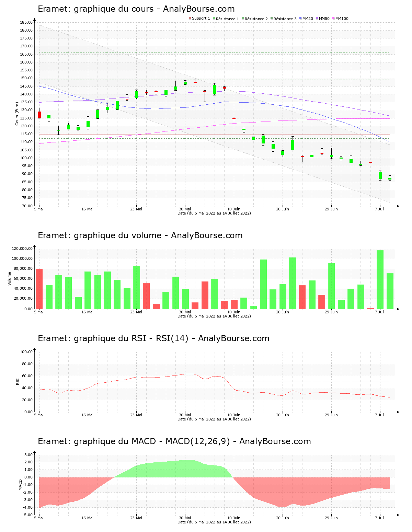Click the 'Cours (Euro)' axis title
The image size is (412, 532).
17,114
